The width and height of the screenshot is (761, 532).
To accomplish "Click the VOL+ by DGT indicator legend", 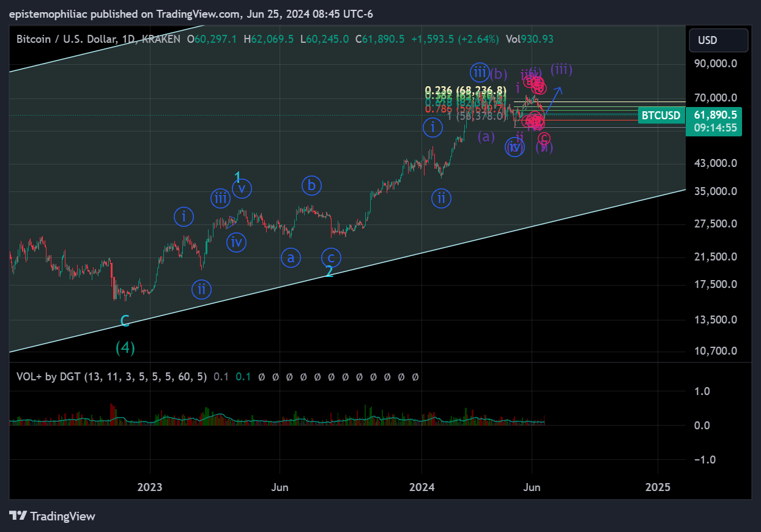I will pos(111,377).
